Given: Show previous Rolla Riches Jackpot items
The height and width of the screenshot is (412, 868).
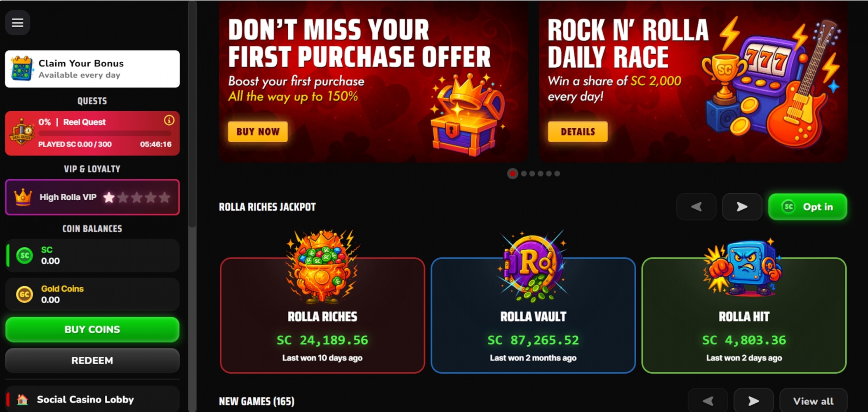Looking at the screenshot, I should pyautogui.click(x=696, y=207).
